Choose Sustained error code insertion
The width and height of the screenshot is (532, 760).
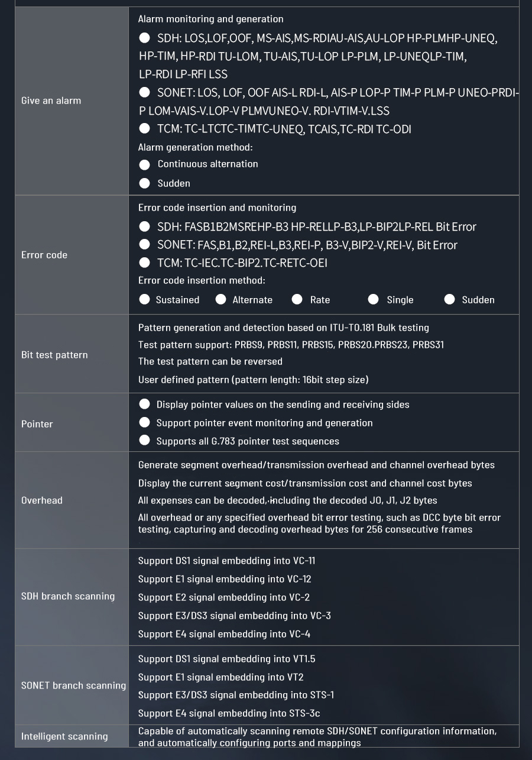point(144,299)
